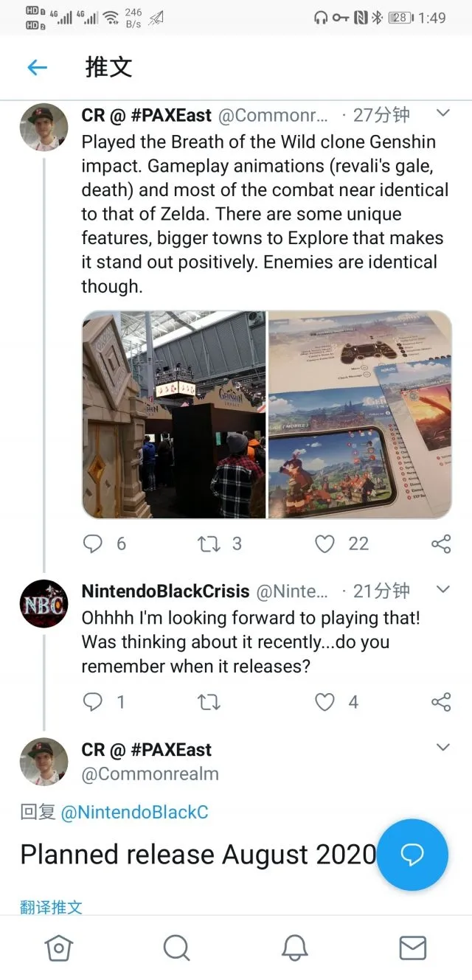This screenshot has width=472, height=980.
Task: Tap the back arrow in header
Action: click(x=37, y=68)
